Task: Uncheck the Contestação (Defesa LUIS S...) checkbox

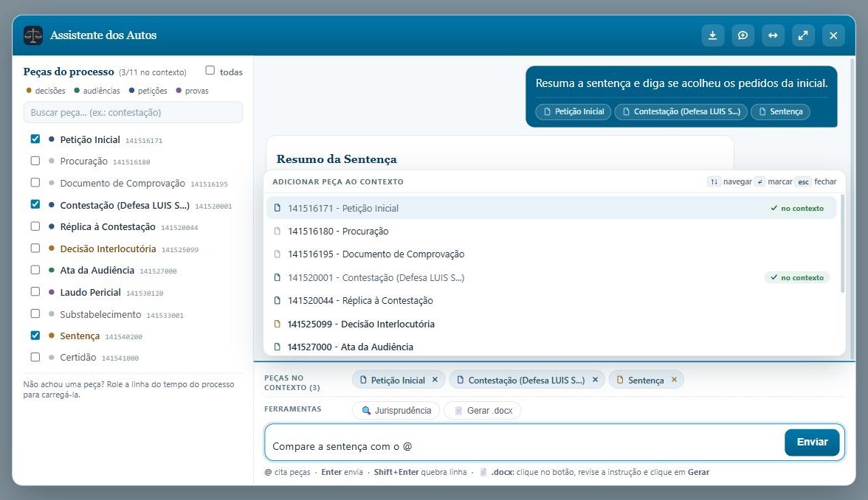Action: pyautogui.click(x=35, y=204)
